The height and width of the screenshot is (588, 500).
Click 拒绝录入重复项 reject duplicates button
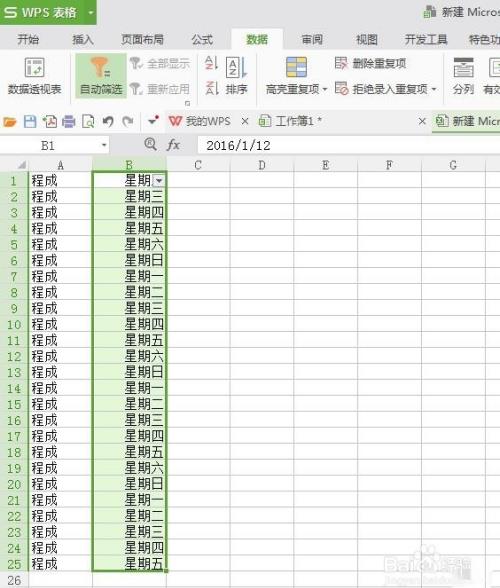click(x=381, y=89)
